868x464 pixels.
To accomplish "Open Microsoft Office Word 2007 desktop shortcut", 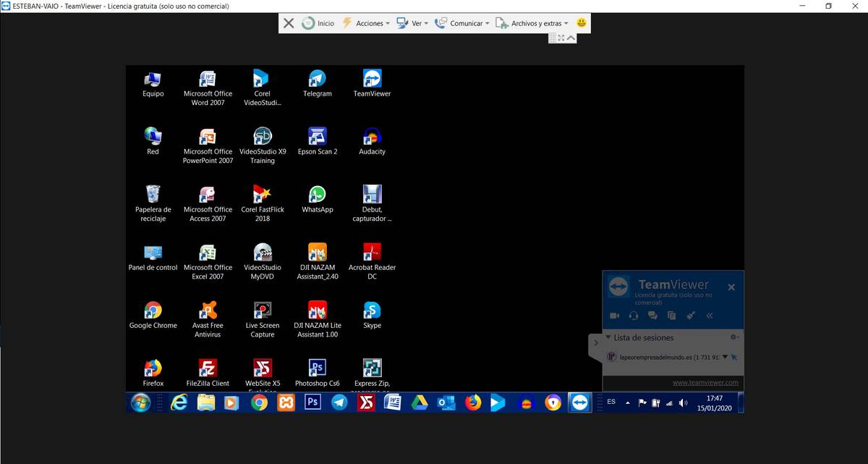I will tap(208, 88).
